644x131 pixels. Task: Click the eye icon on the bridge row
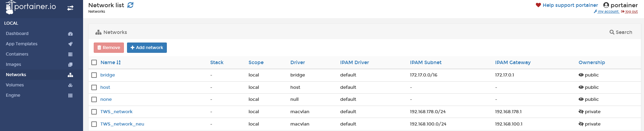click(x=581, y=75)
